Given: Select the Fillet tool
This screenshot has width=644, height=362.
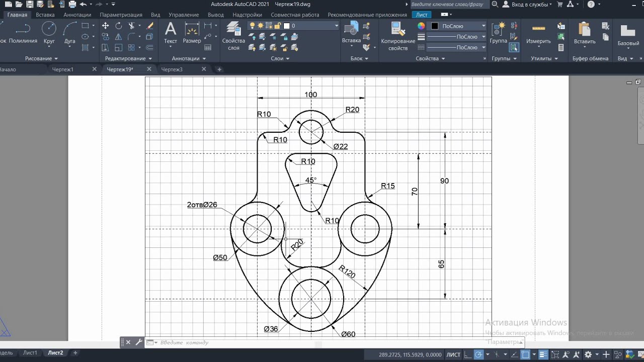Looking at the screenshot, I should (x=132, y=37).
